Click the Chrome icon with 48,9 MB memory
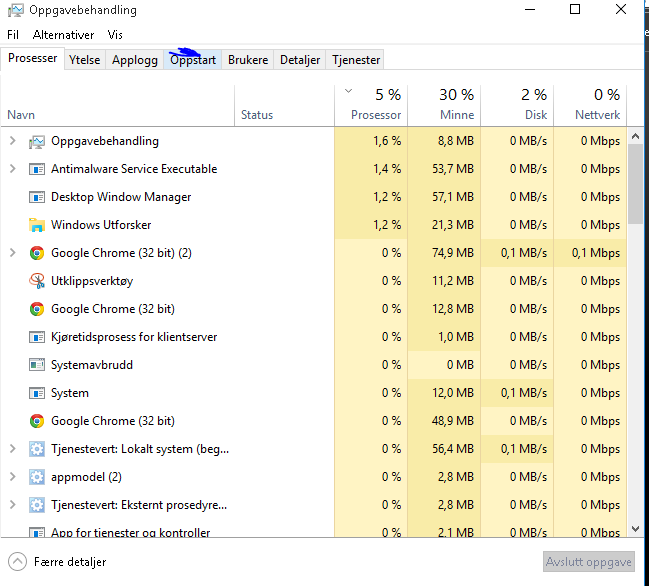Image resolution: width=649 pixels, height=586 pixels. tap(37, 421)
